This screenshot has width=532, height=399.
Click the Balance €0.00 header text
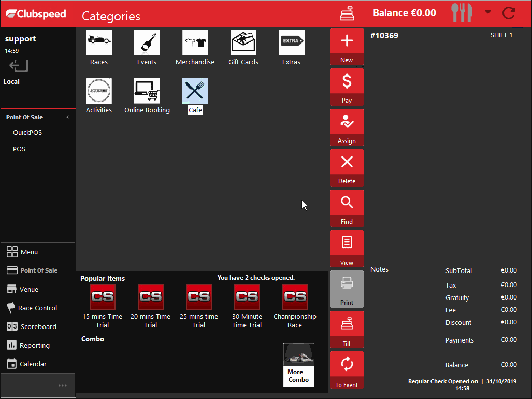405,13
